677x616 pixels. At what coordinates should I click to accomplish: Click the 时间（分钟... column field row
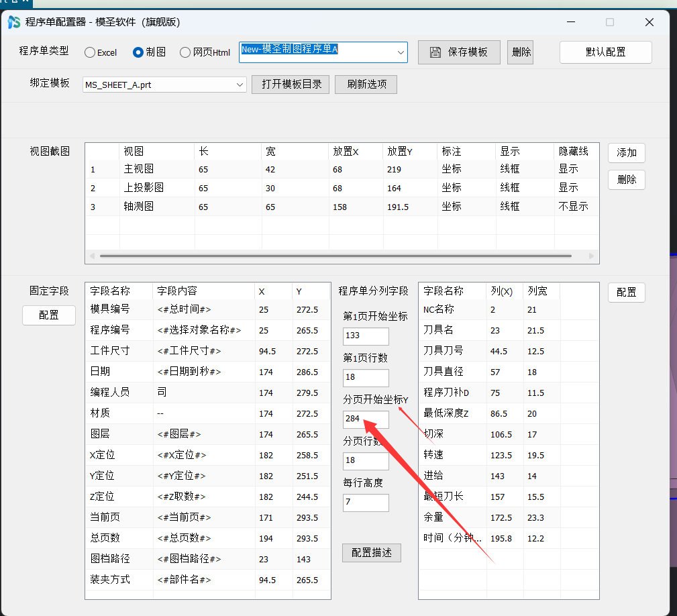pyautogui.click(x=509, y=538)
